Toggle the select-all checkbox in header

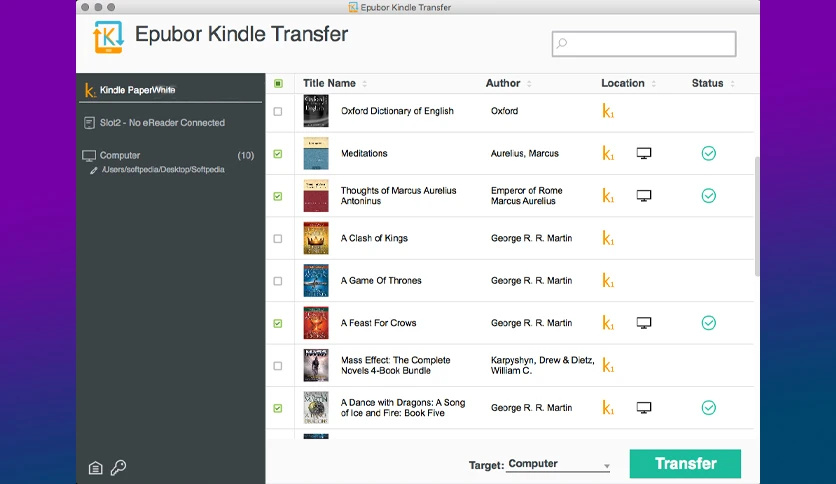pyautogui.click(x=278, y=83)
